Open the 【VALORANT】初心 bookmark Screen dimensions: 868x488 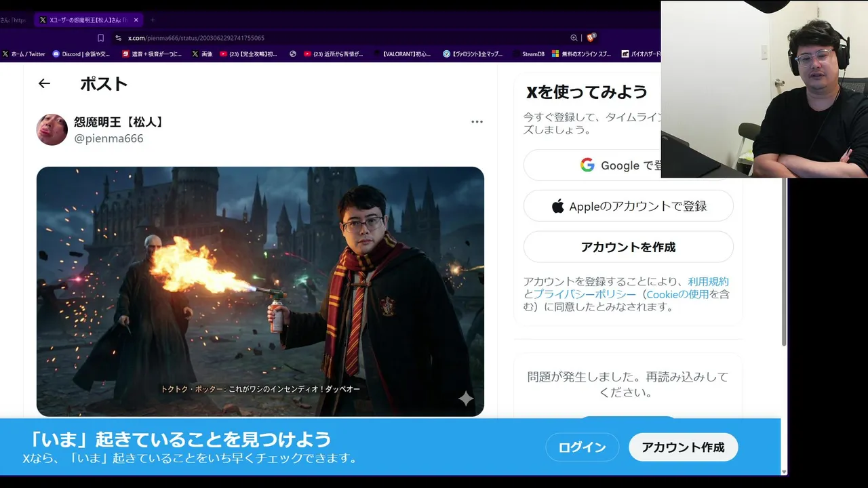point(402,54)
